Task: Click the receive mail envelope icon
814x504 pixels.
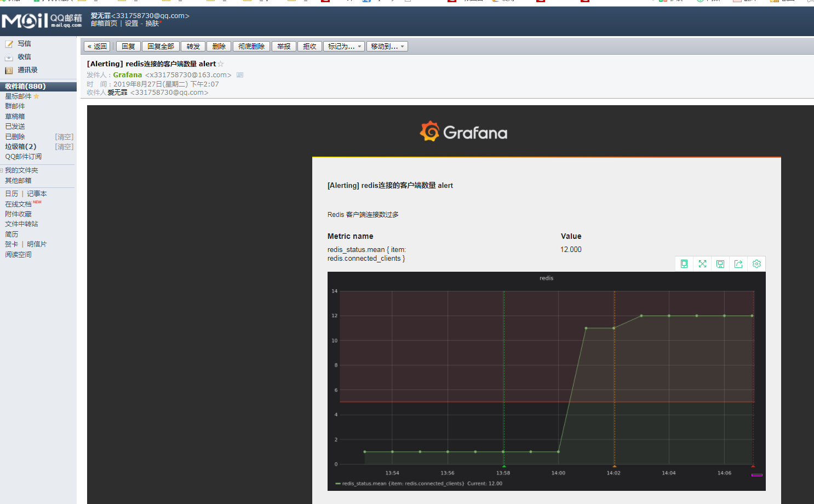Action: coord(9,57)
